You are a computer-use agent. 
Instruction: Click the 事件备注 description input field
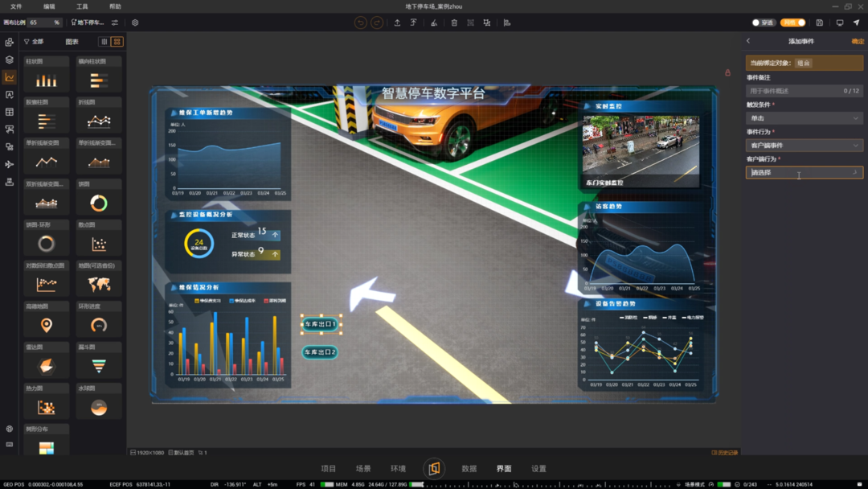tap(796, 91)
